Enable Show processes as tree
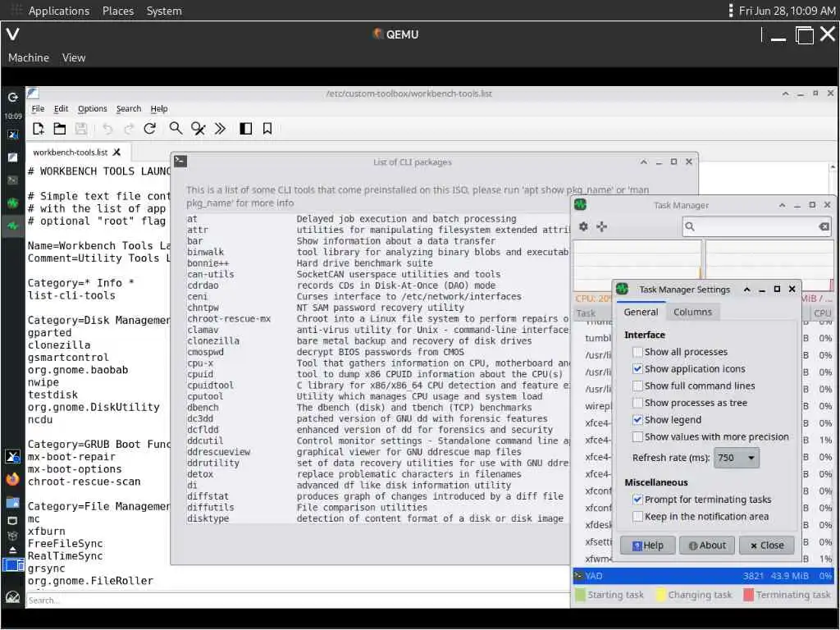 (637, 403)
